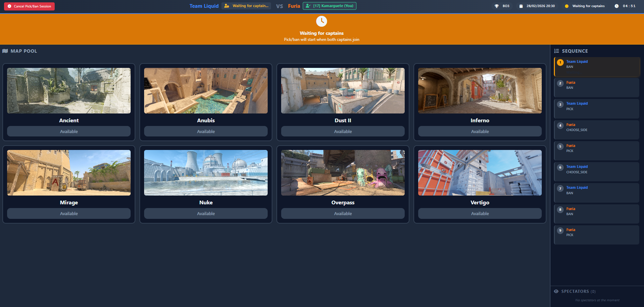The width and height of the screenshot is (644, 307).
Task: Select the Nuke map thumbnail
Action: tap(206, 173)
